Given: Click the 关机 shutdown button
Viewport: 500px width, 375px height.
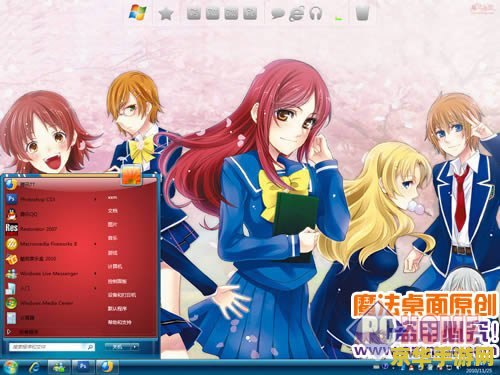Looking at the screenshot, I should coord(118,347).
